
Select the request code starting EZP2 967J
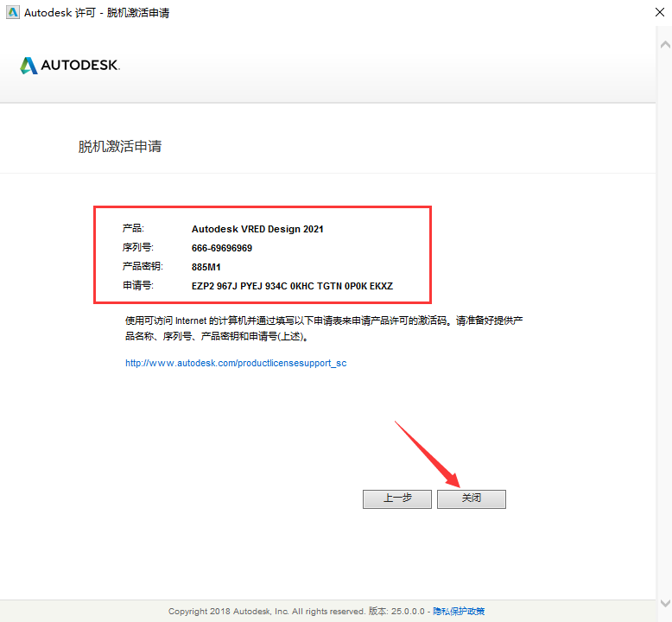point(292,286)
